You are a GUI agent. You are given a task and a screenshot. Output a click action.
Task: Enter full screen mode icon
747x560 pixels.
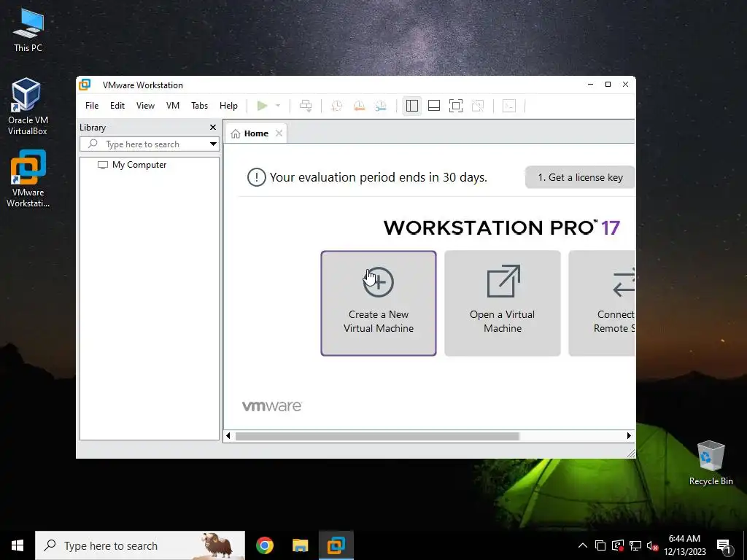click(x=456, y=106)
